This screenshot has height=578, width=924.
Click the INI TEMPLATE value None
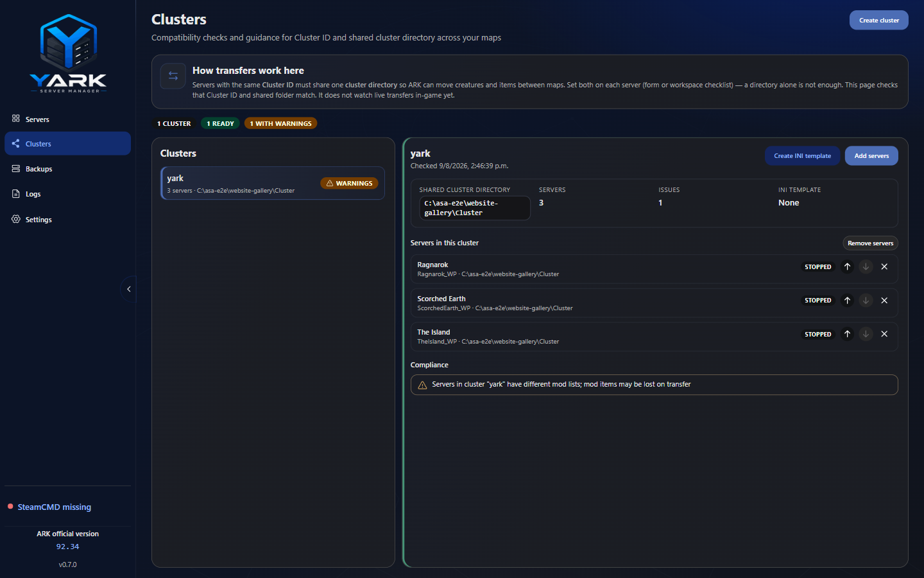point(789,202)
